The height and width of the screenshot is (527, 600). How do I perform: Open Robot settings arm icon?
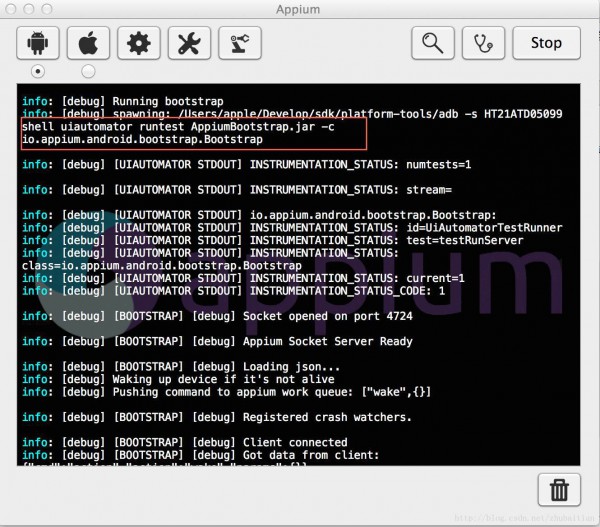click(x=240, y=43)
